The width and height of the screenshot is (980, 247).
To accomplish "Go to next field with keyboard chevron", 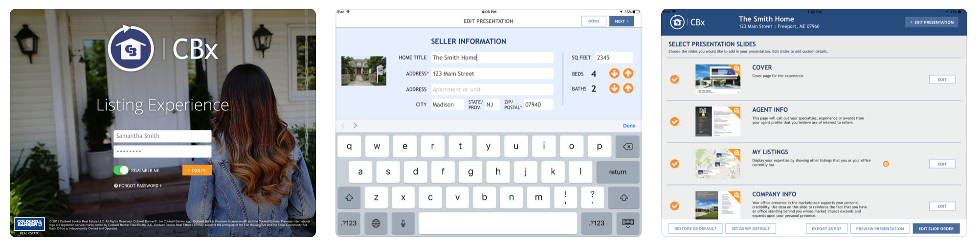I will pos(356,126).
